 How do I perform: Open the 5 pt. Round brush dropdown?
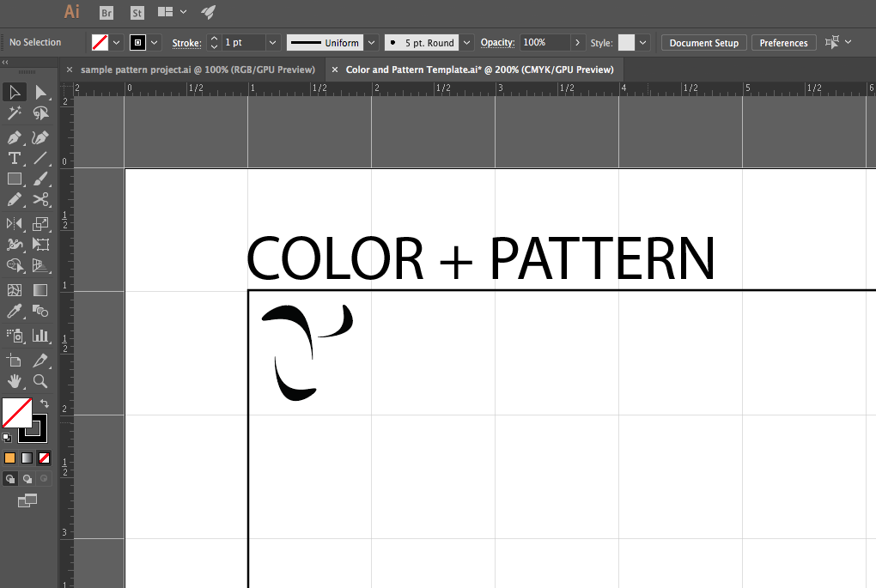coord(466,42)
